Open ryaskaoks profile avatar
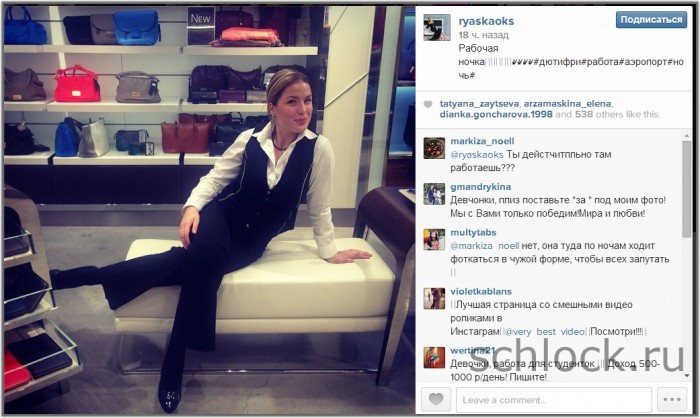Image resolution: width=700 pixels, height=418 pixels. pyautogui.click(x=437, y=28)
